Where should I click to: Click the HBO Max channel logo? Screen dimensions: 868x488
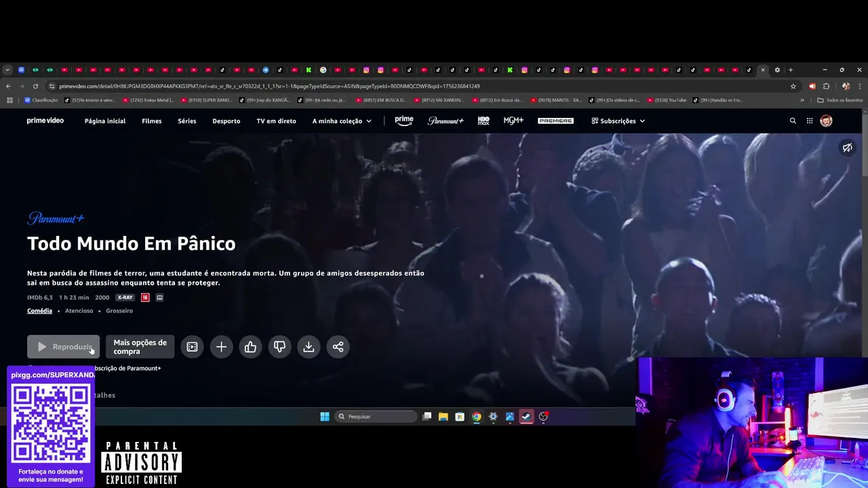[x=484, y=121]
